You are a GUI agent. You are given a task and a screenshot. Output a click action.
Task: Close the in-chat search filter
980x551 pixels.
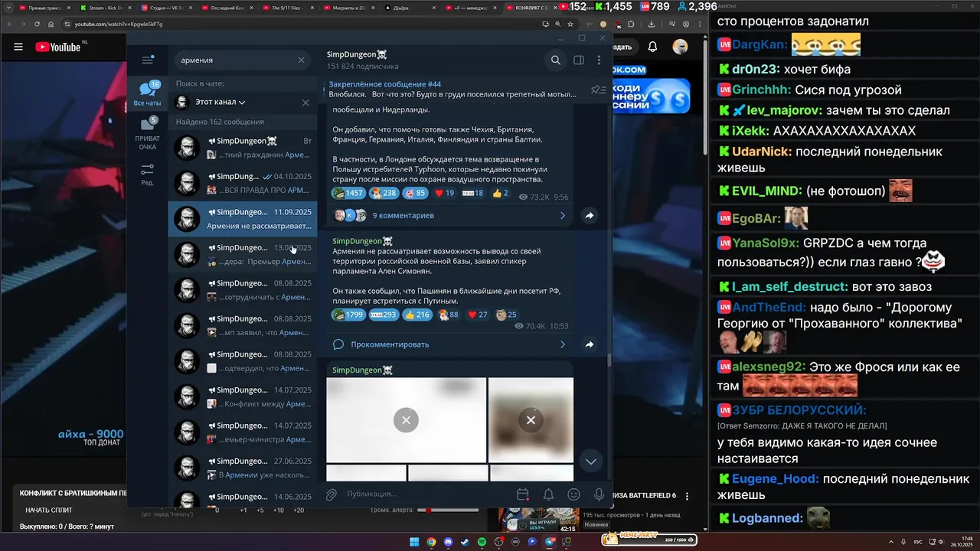coord(305,102)
